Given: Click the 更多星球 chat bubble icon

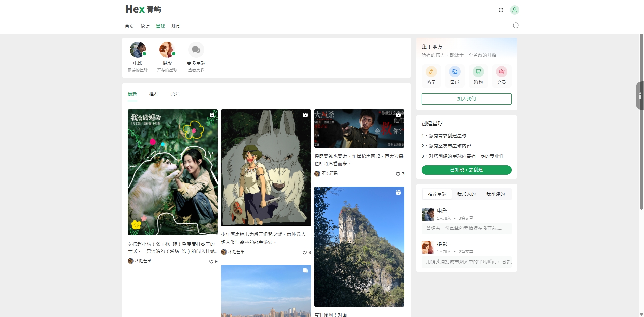Looking at the screenshot, I should (196, 50).
